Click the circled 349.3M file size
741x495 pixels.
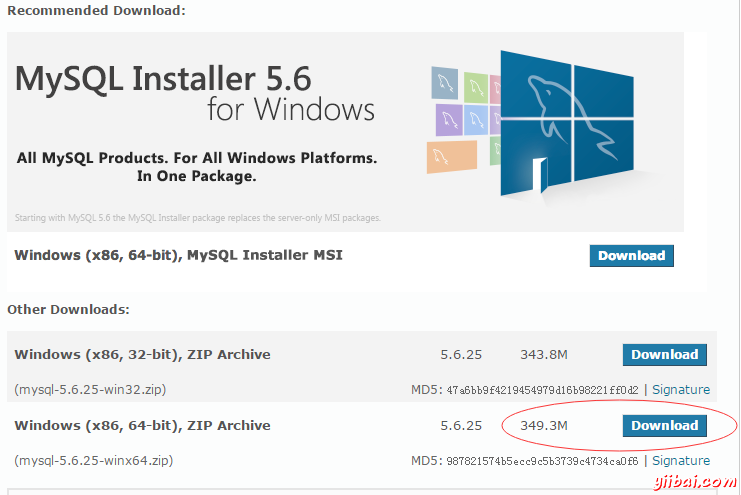[544, 426]
